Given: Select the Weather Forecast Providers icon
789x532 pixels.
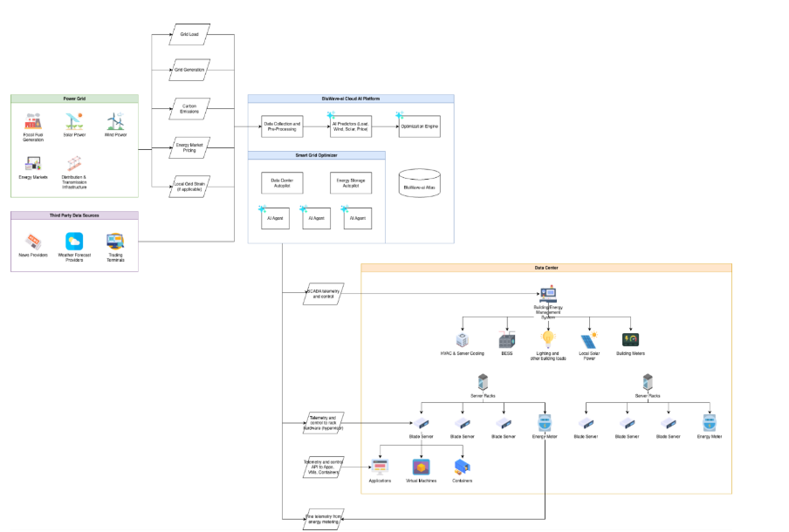Looking at the screenshot, I should (74, 241).
